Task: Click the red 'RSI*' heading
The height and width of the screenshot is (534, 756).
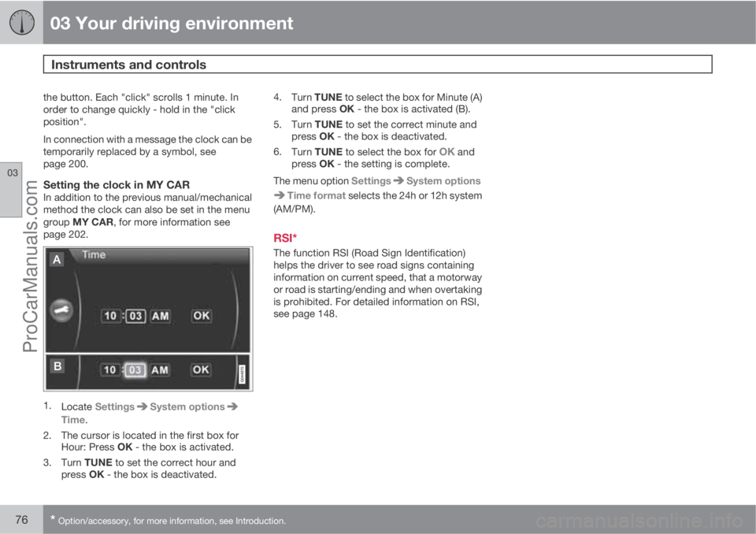Action: [x=285, y=238]
